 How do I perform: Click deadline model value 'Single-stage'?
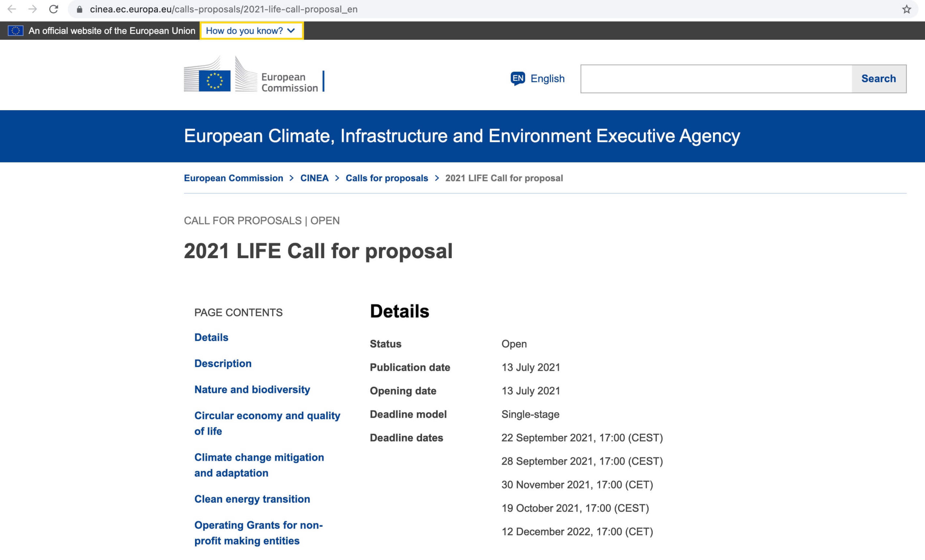(530, 414)
